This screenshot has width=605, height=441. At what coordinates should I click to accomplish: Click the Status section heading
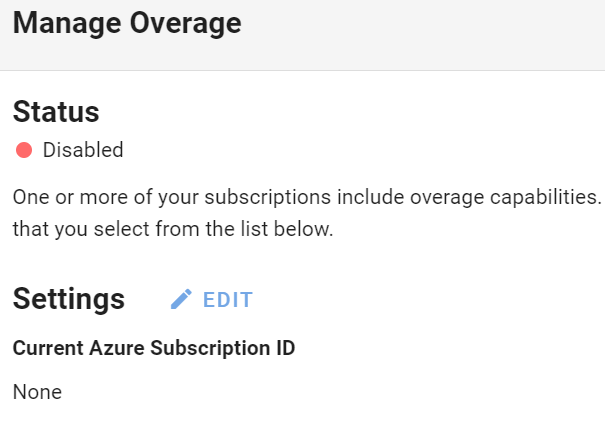(56, 112)
